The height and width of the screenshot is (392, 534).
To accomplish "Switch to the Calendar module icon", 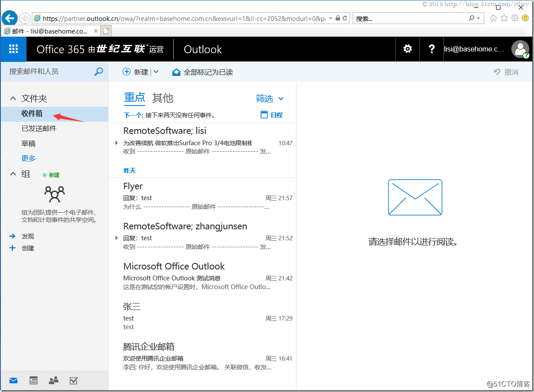I will 34,381.
